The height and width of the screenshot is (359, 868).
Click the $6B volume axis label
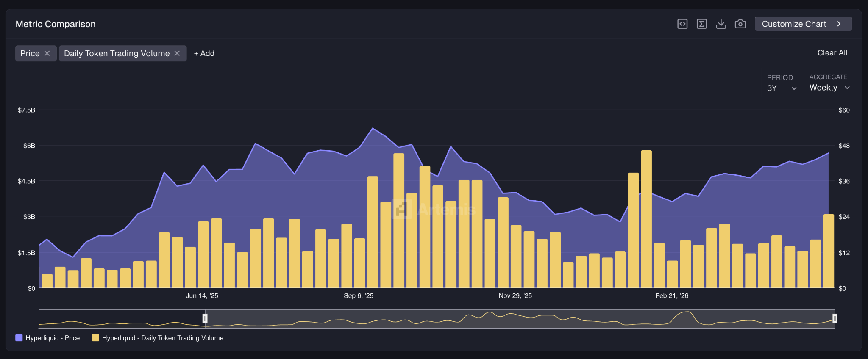pyautogui.click(x=29, y=146)
